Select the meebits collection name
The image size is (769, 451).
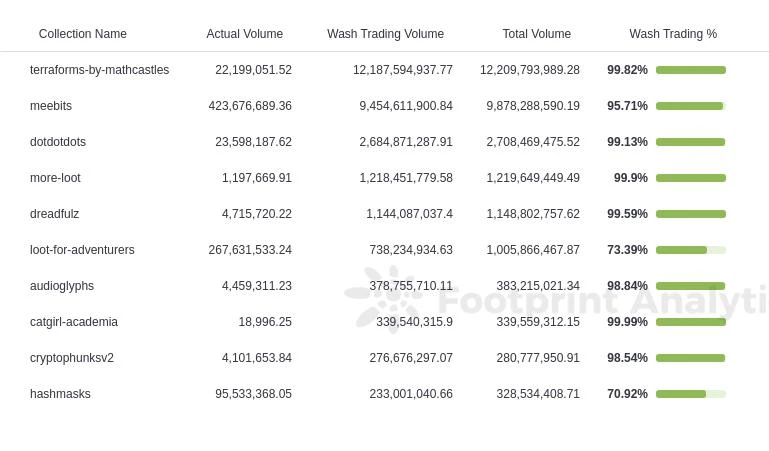click(51, 106)
